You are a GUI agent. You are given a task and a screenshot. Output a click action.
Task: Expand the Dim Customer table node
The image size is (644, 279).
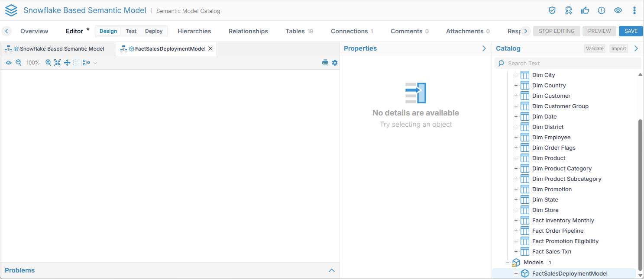(516, 96)
